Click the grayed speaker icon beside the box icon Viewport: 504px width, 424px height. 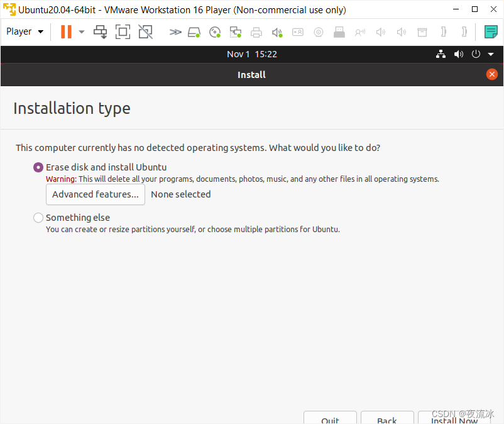(x=402, y=32)
